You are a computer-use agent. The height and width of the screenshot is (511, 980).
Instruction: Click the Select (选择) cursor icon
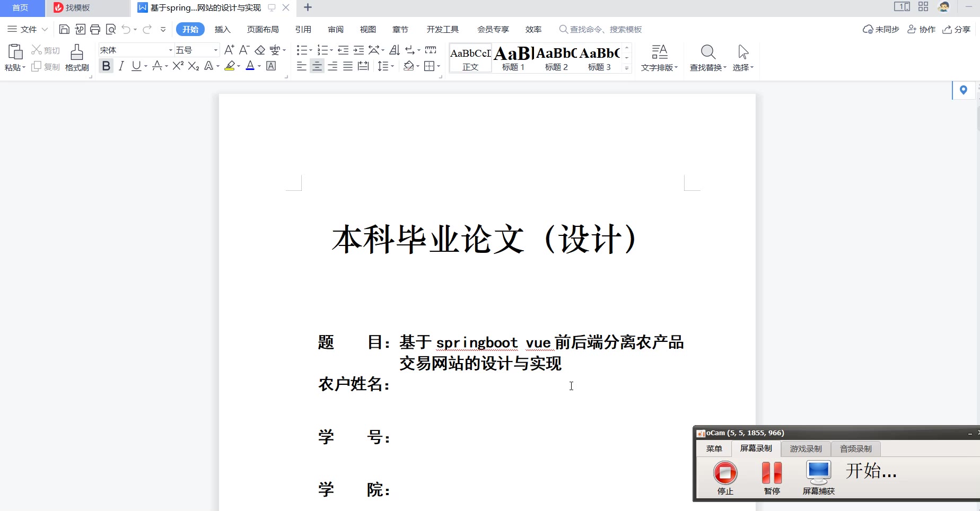[743, 52]
